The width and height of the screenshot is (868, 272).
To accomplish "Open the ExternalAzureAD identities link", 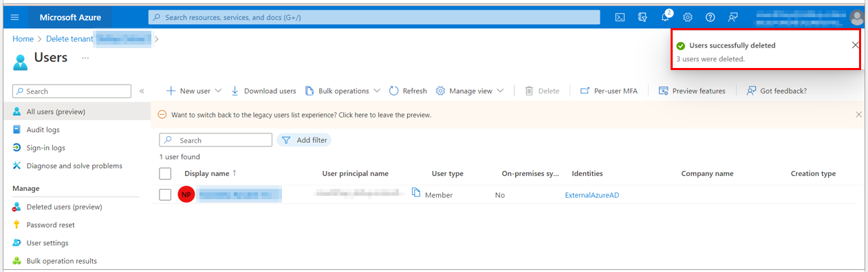I will click(x=592, y=195).
